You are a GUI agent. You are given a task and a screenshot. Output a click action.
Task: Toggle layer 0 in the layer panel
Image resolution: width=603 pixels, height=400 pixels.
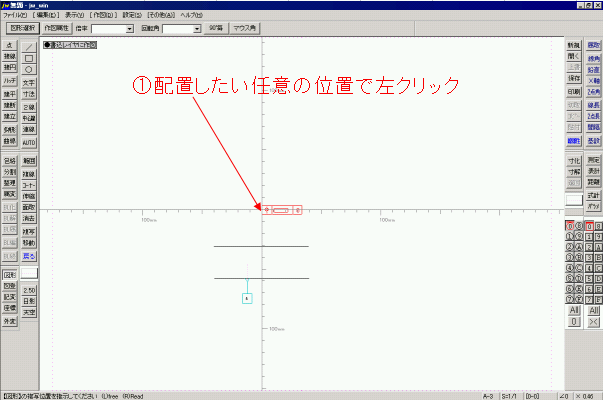point(570,226)
